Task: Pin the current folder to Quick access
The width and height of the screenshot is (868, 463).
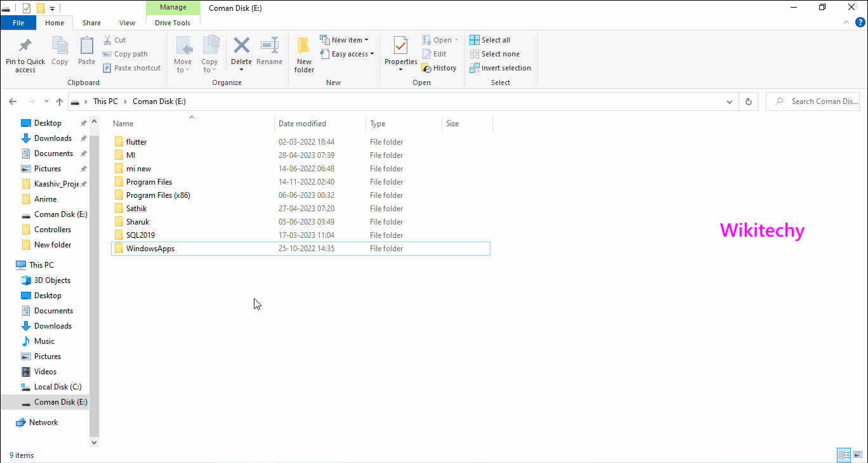Action: (25, 54)
